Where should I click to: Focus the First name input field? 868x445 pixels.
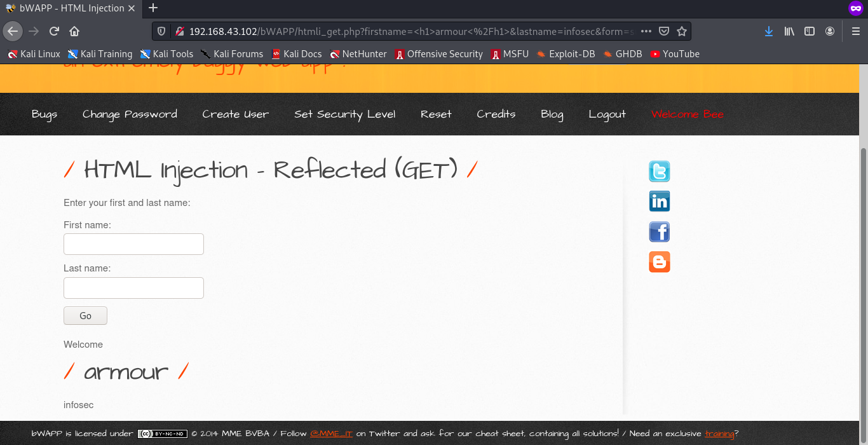133,244
